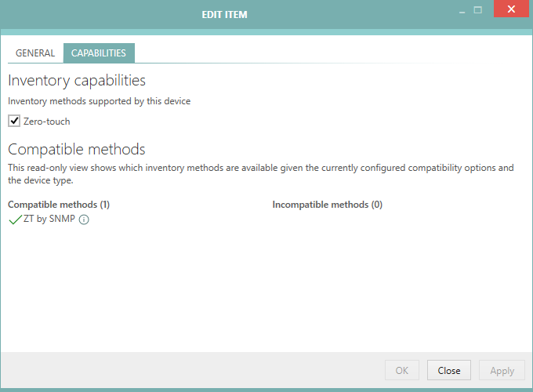
Task: Click the Compatible methods (1) column header
Action: coord(59,205)
